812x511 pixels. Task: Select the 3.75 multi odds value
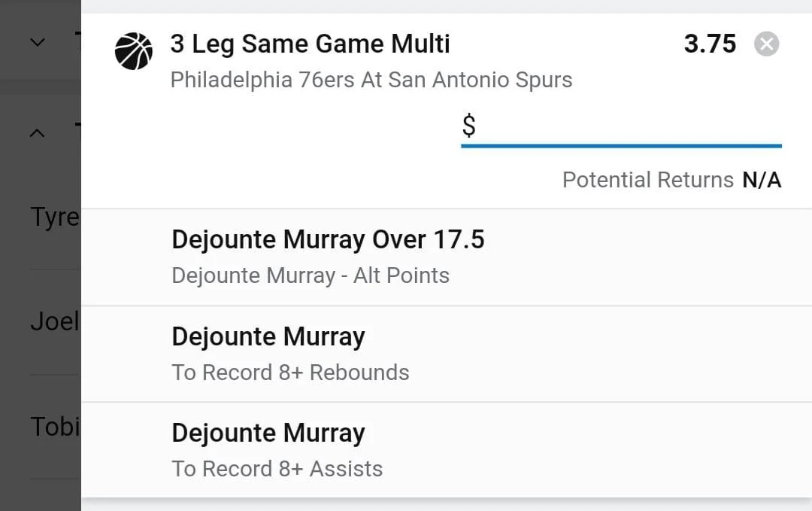(710, 44)
